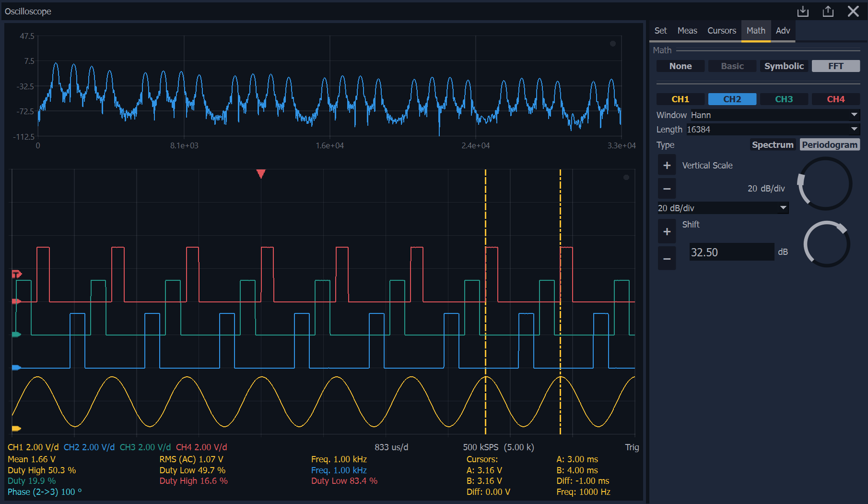Select Symbolic math mode

coord(784,66)
